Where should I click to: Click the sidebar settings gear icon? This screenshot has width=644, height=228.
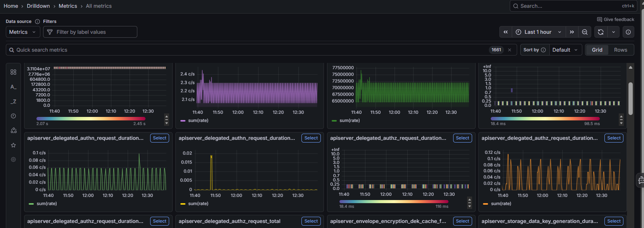(x=14, y=160)
